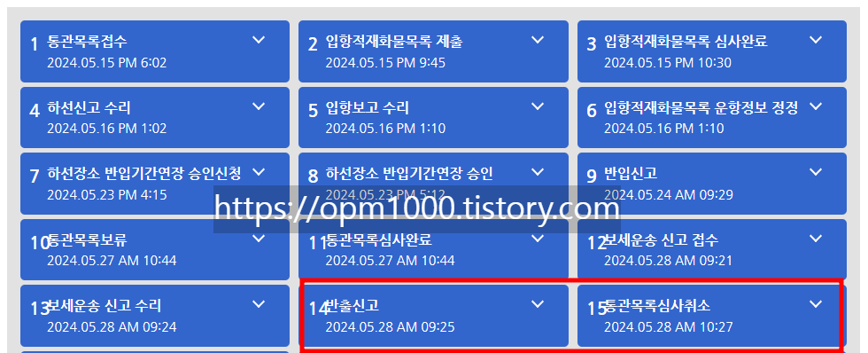Image resolution: width=868 pixels, height=353 pixels.
Task: Expand step 12 보세운송 신고 접수 chevron
Action: tap(816, 239)
